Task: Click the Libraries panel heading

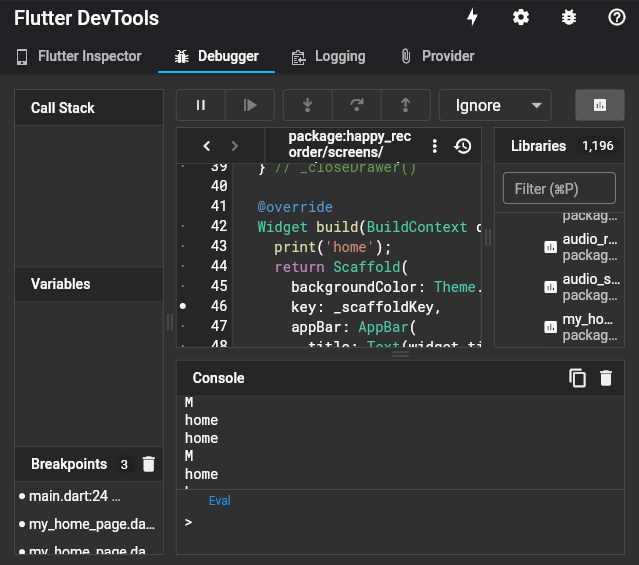Action: tap(538, 146)
